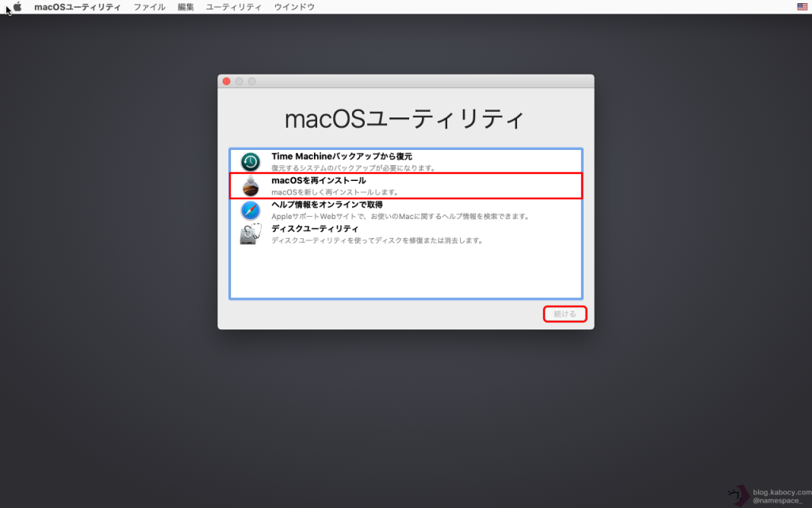Open the ファイル menu
812x508 pixels.
click(x=149, y=6)
